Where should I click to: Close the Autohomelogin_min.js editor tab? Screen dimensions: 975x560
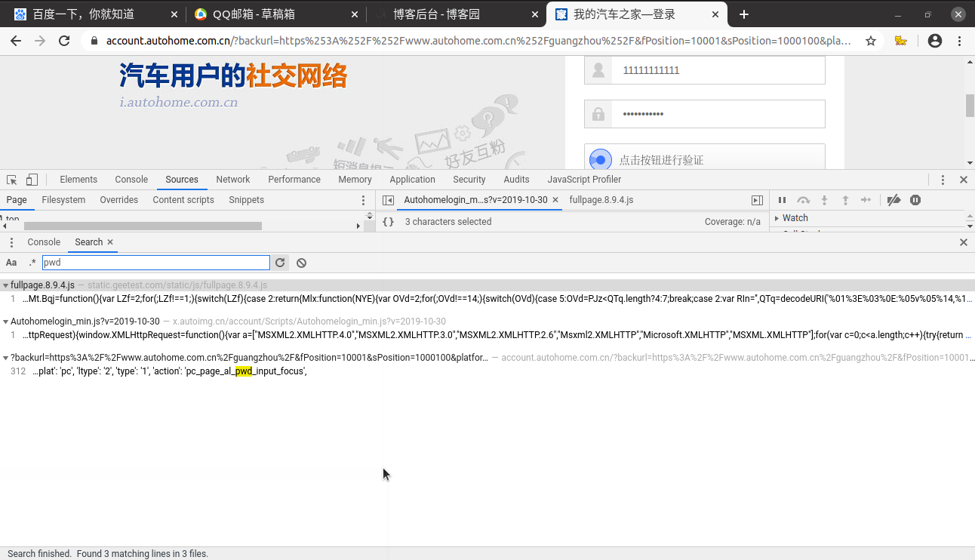click(x=555, y=200)
